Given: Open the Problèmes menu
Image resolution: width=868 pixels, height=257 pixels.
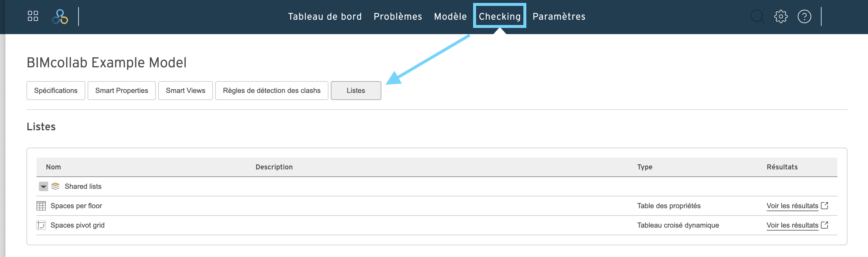Looking at the screenshot, I should click(398, 16).
